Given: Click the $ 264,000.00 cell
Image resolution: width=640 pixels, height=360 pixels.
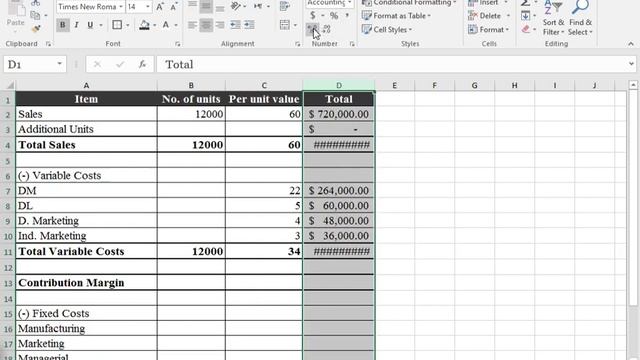Looking at the screenshot, I should click(x=338, y=191).
